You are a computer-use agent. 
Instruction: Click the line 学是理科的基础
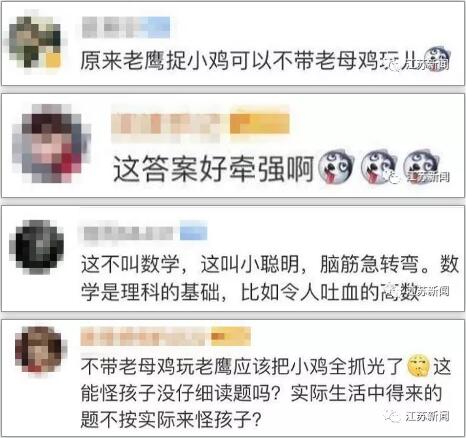pos(150,292)
